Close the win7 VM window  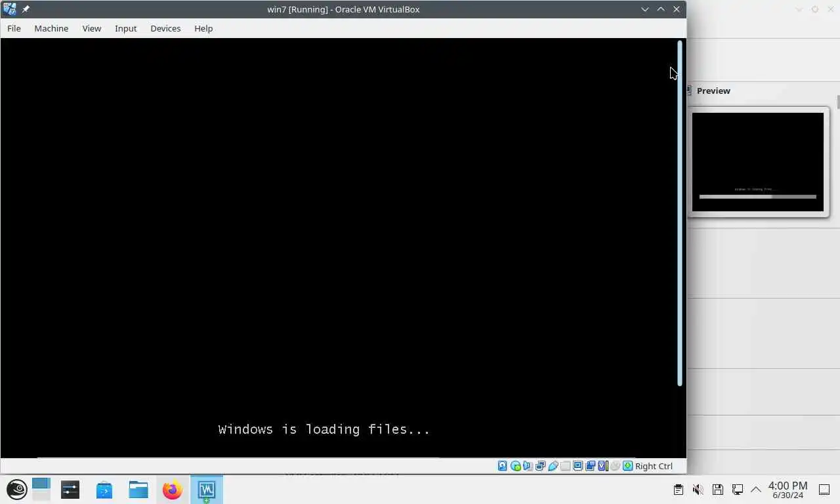pyautogui.click(x=677, y=9)
